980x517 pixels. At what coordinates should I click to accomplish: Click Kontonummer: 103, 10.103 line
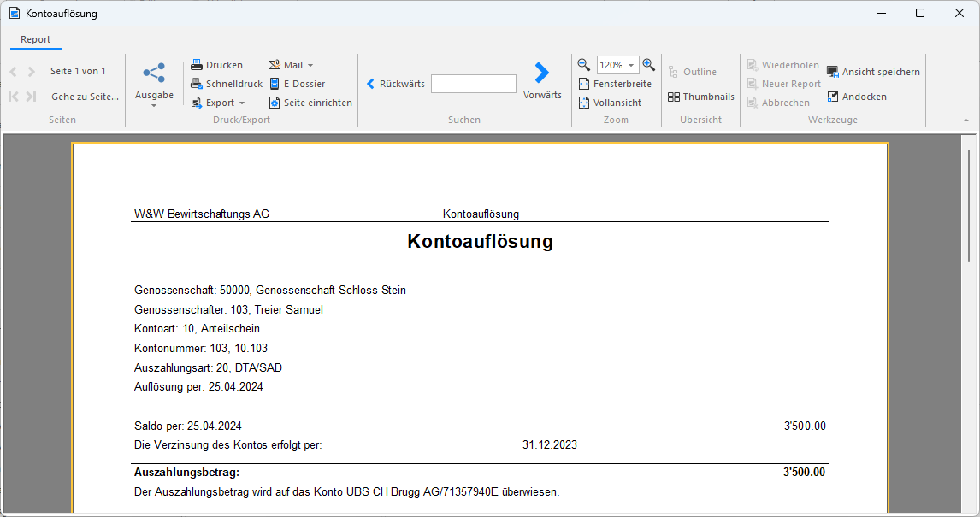point(201,348)
